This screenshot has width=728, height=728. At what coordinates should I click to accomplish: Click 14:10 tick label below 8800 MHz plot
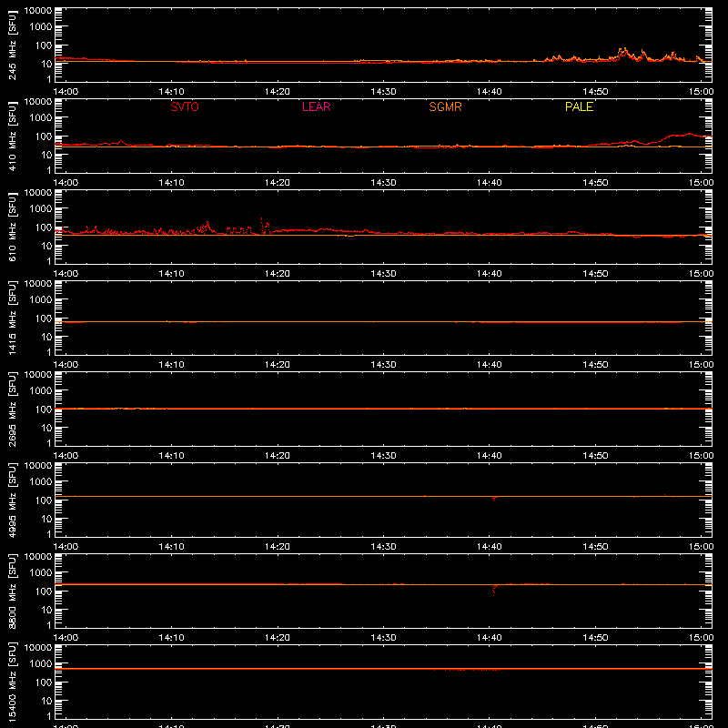171,638
